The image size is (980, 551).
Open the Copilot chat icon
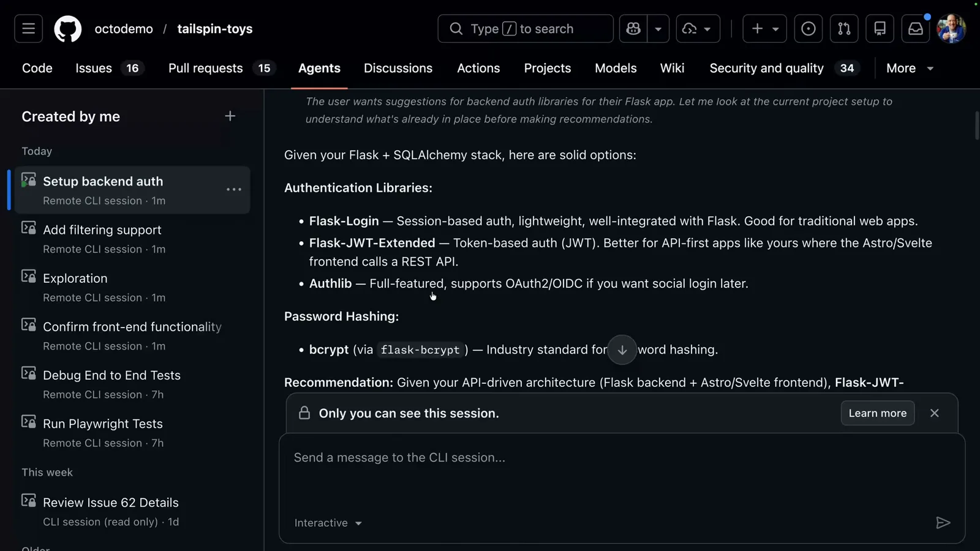[x=633, y=29]
